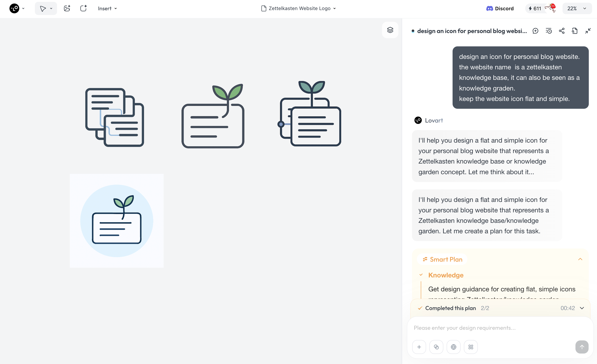The image size is (597, 364).
Task: Click the Lovart sender name
Action: point(434,120)
